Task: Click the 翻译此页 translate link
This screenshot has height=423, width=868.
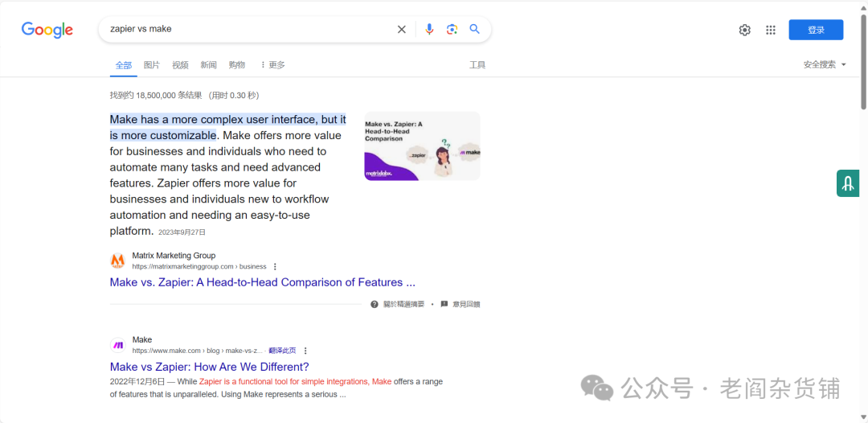Action: (282, 351)
